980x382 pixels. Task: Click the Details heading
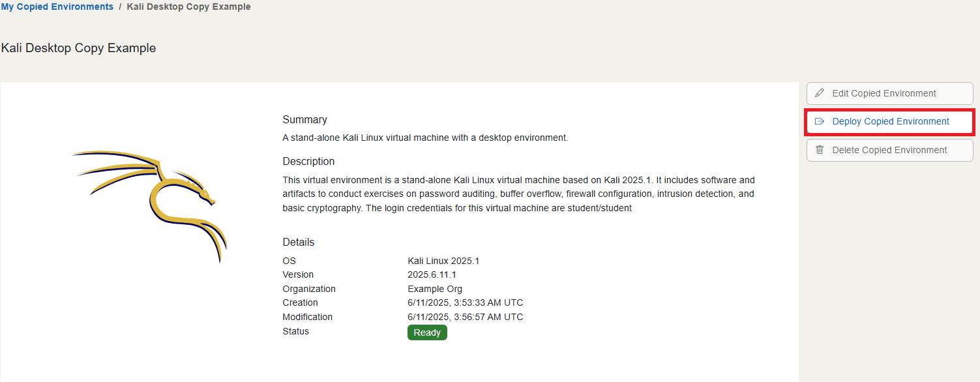pos(299,242)
